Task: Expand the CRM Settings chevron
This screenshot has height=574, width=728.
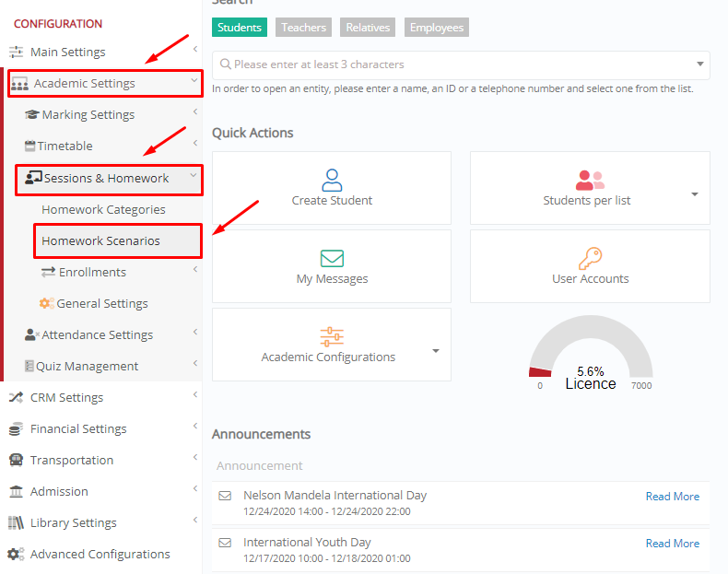Action: click(x=195, y=394)
